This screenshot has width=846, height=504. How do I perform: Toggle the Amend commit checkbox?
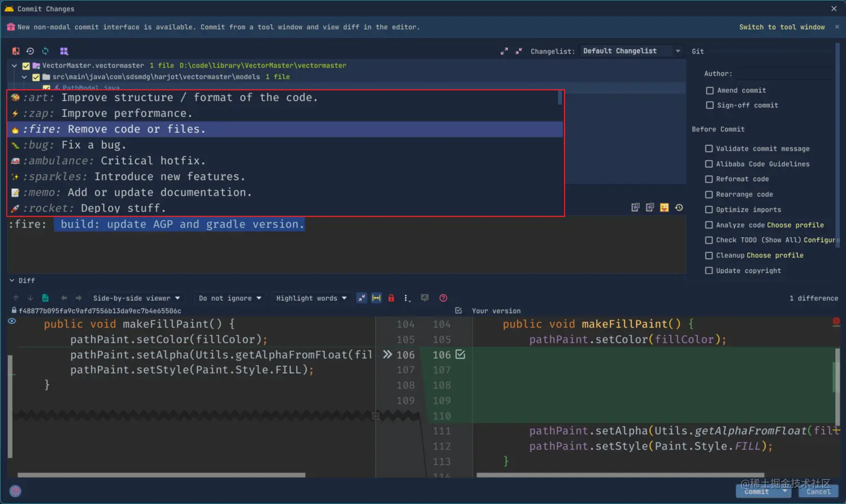(x=710, y=90)
